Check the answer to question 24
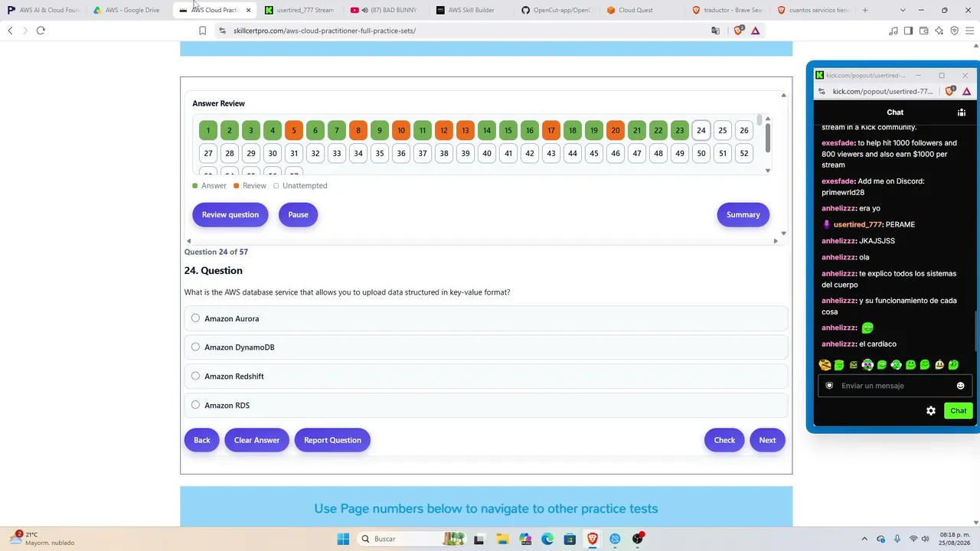980x551 pixels. (x=724, y=440)
